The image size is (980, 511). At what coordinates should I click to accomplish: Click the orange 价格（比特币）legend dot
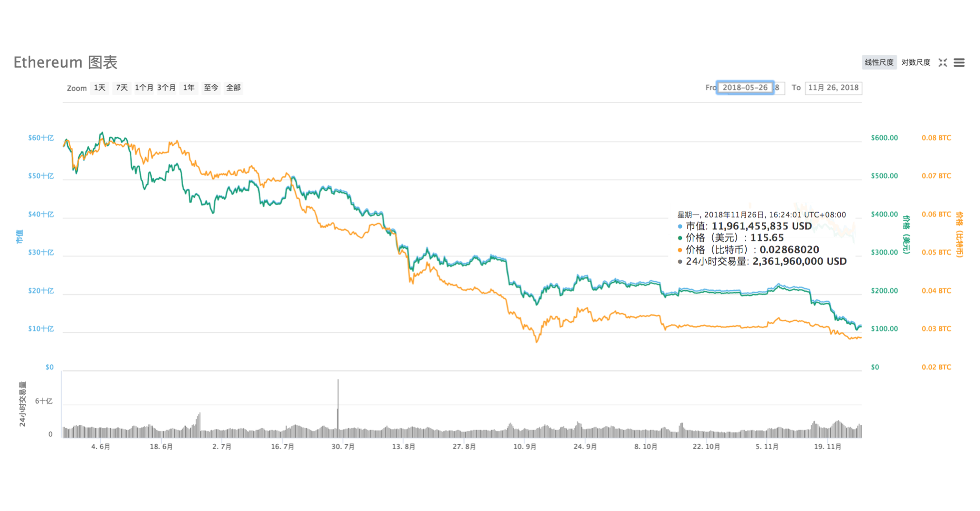tap(679, 250)
